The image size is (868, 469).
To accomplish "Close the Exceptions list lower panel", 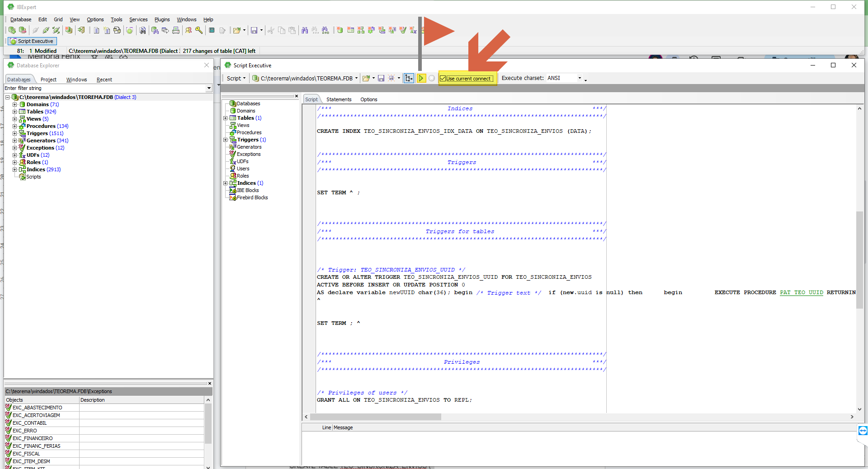I will 209,383.
